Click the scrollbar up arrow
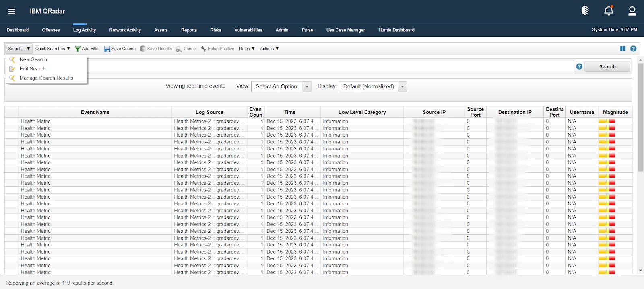The image size is (644, 289). point(640,59)
